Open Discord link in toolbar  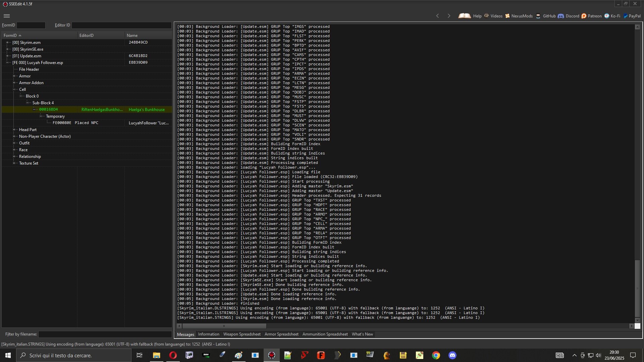569,16
